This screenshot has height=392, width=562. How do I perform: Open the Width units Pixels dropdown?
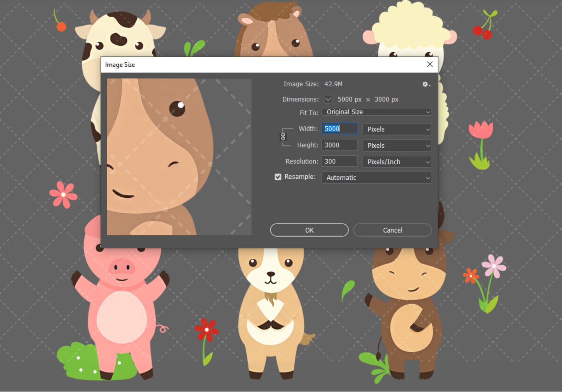pyautogui.click(x=397, y=129)
